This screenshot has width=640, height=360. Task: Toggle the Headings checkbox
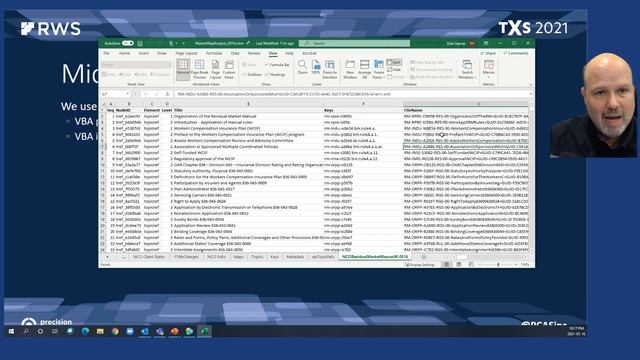click(x=276, y=74)
